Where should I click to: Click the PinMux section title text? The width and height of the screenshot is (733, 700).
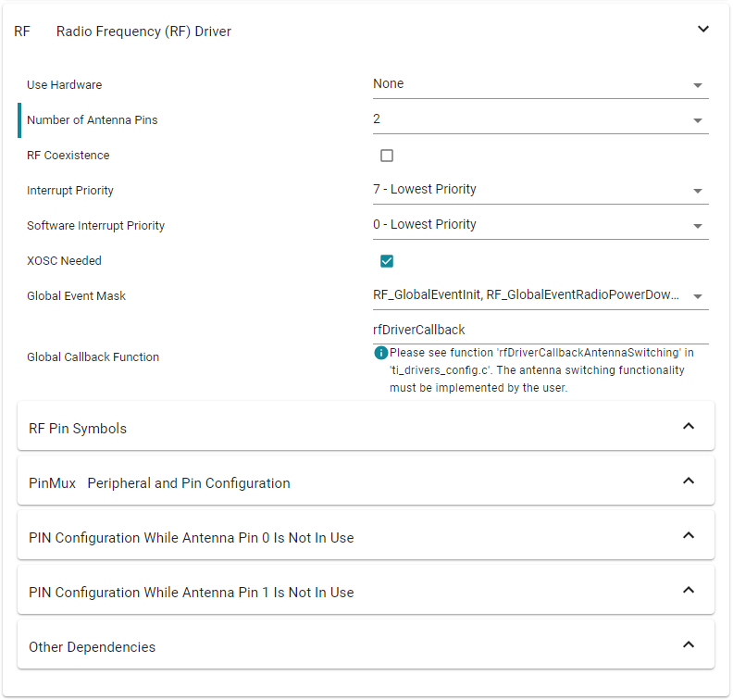(159, 483)
